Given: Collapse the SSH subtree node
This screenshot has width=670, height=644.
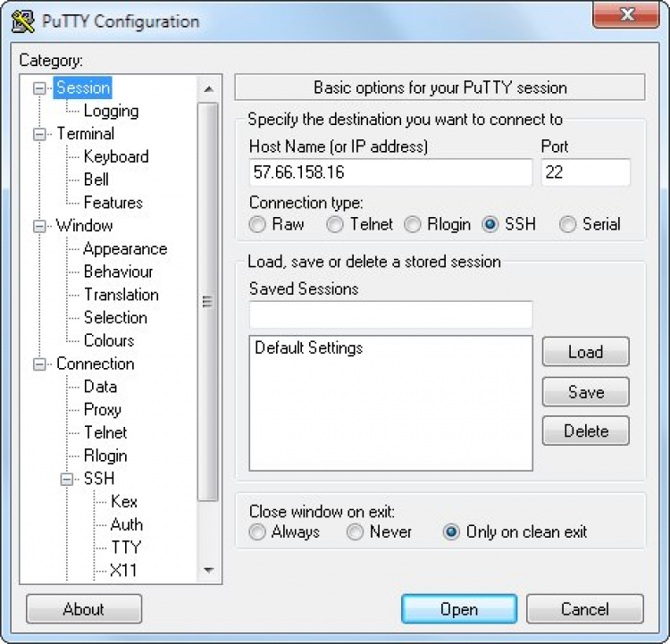Looking at the screenshot, I should pyautogui.click(x=66, y=480).
